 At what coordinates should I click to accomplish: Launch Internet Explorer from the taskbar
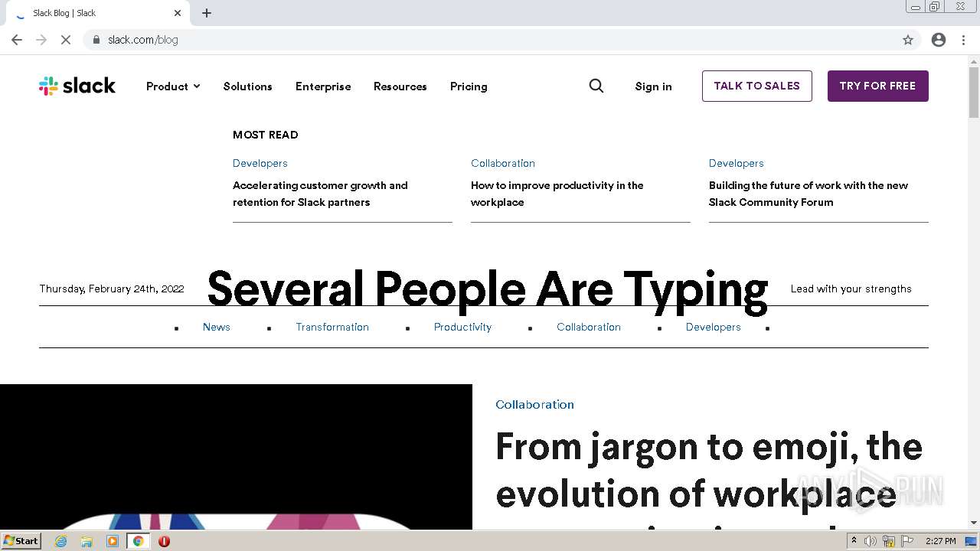(61, 541)
